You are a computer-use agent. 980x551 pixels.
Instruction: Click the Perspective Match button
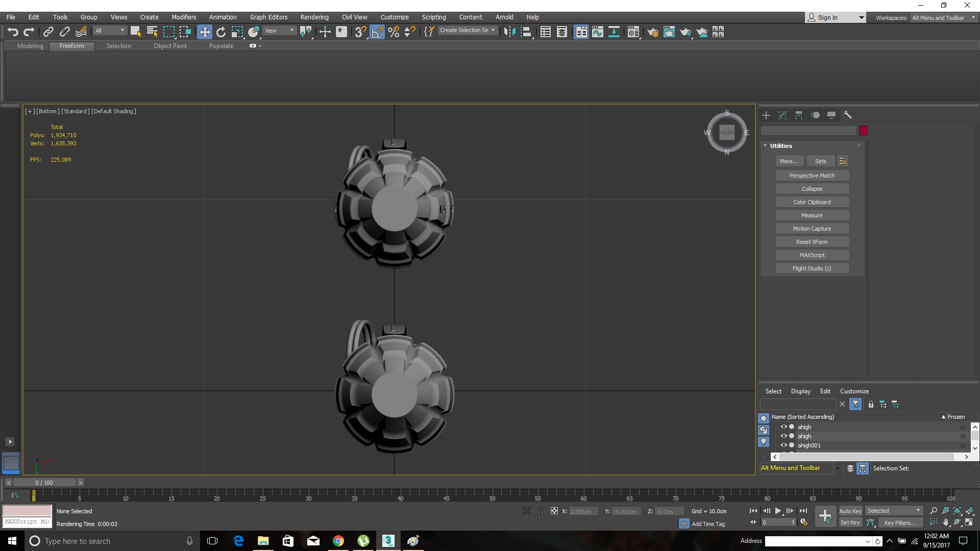tap(812, 176)
